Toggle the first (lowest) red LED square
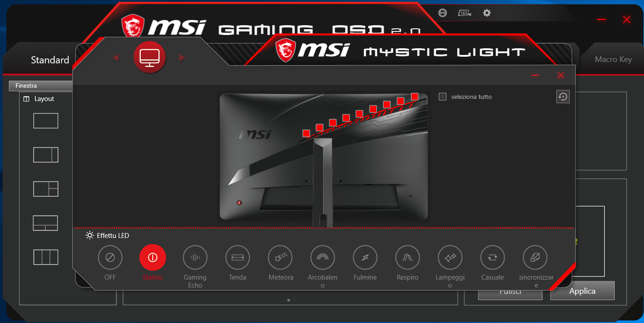 click(306, 133)
